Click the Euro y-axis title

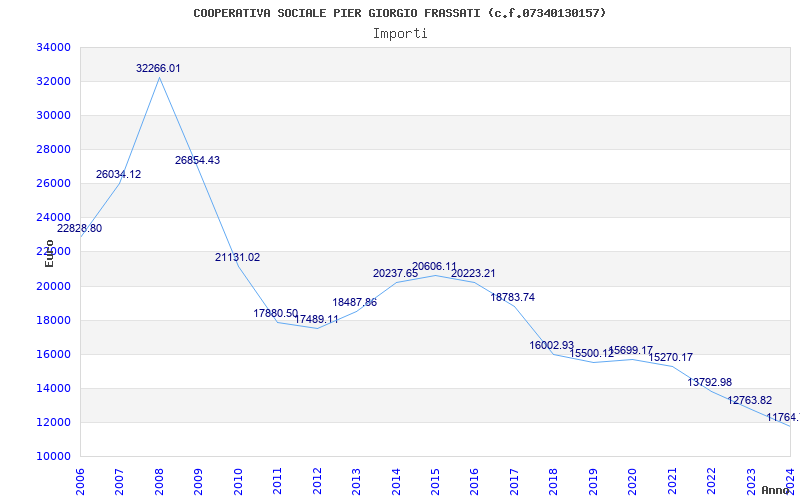point(49,253)
